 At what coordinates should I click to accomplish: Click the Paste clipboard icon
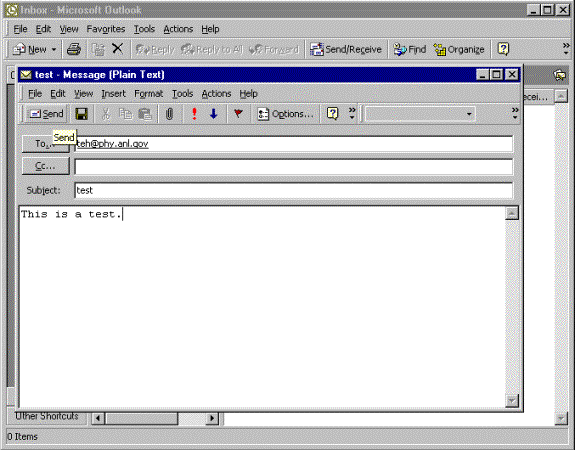point(145,114)
